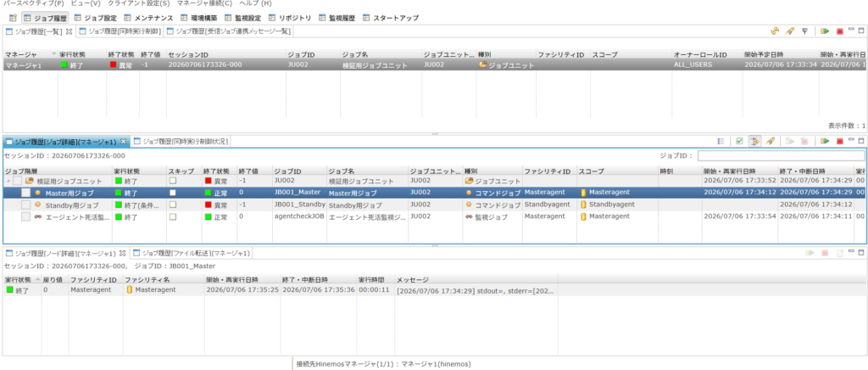Switch to the 監視設定 perspective
The height and width of the screenshot is (370, 868).
(242, 18)
